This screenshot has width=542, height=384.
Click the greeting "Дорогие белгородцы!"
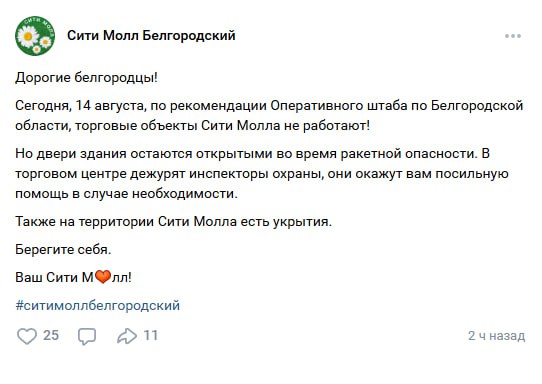click(86, 78)
